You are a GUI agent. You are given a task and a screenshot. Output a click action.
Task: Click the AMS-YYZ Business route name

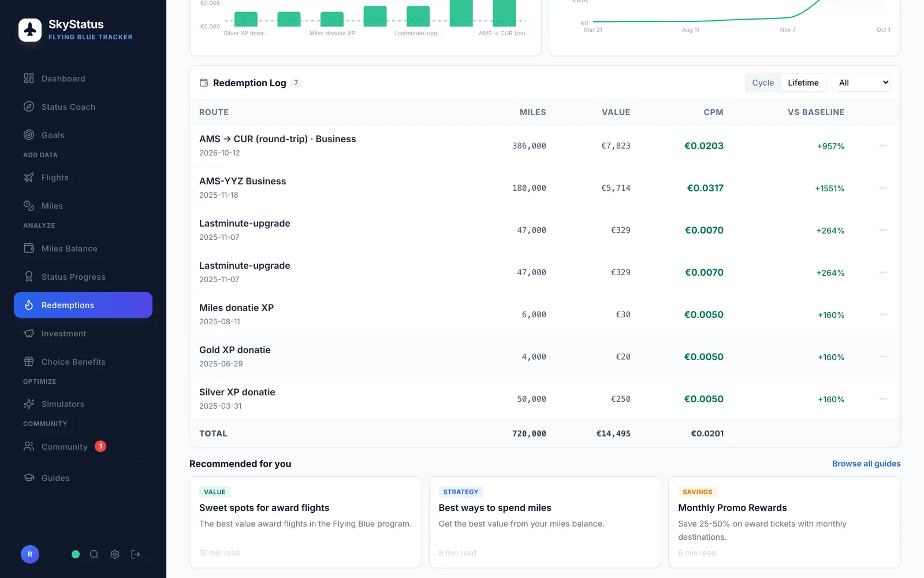pyautogui.click(x=243, y=181)
